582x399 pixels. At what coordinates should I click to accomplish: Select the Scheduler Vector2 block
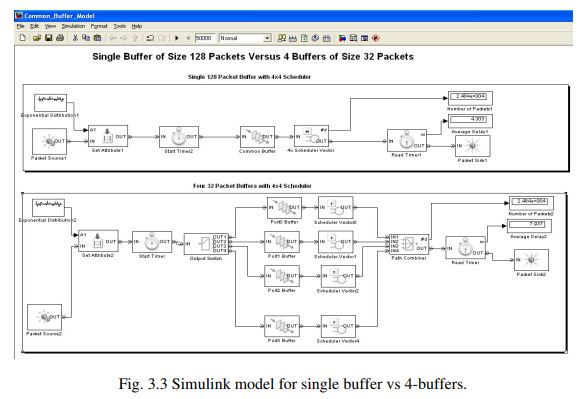coord(338,276)
